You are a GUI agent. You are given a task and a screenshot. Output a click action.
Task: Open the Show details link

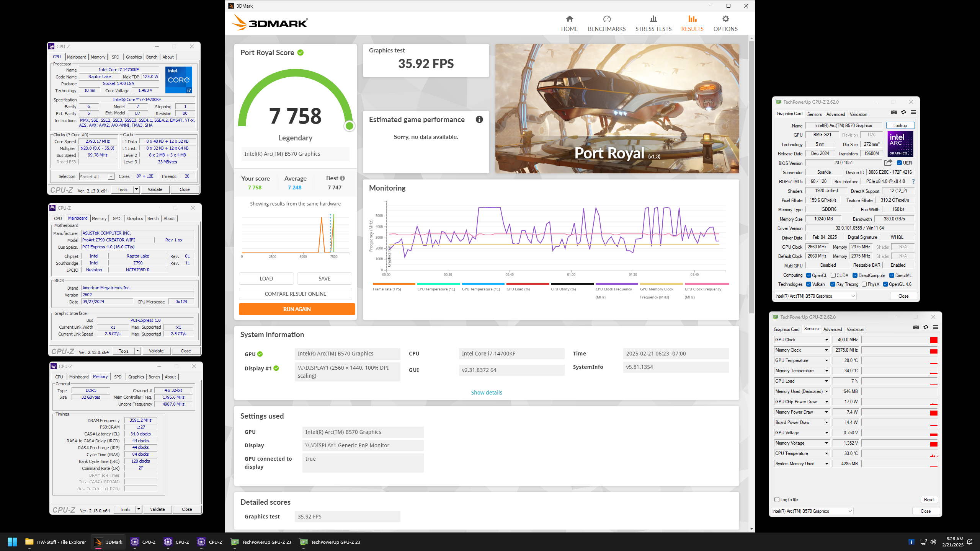pyautogui.click(x=486, y=393)
